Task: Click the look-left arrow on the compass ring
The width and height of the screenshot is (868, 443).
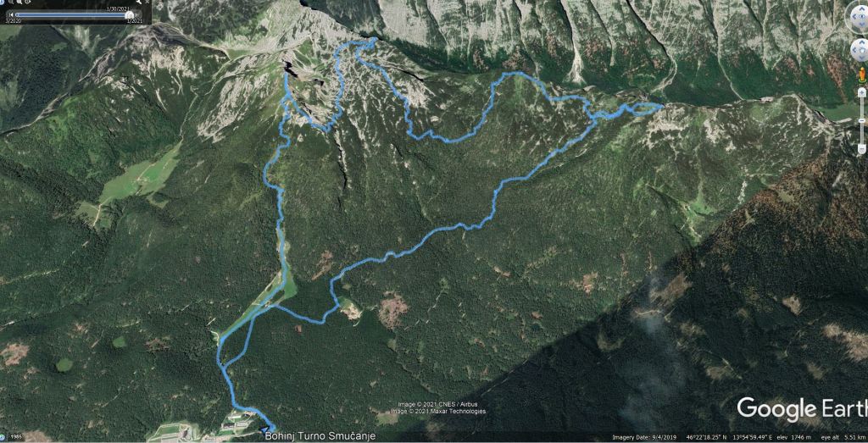Action: coord(854,17)
